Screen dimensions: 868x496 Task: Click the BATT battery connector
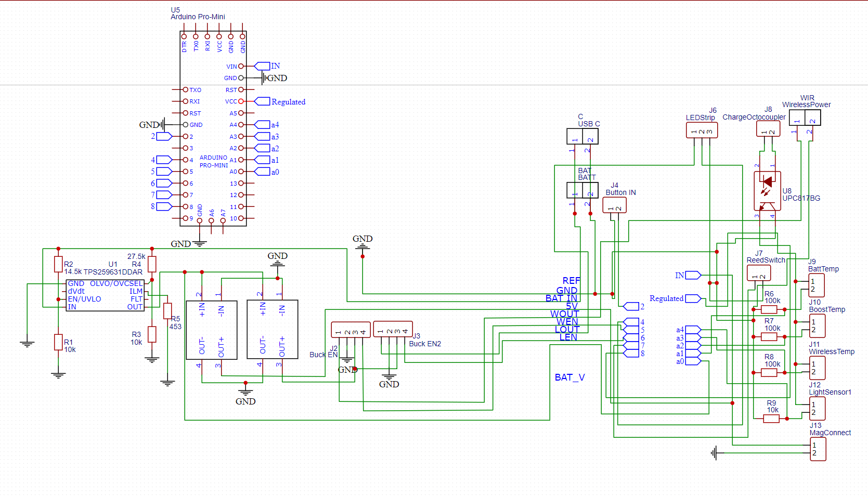pyautogui.click(x=582, y=191)
